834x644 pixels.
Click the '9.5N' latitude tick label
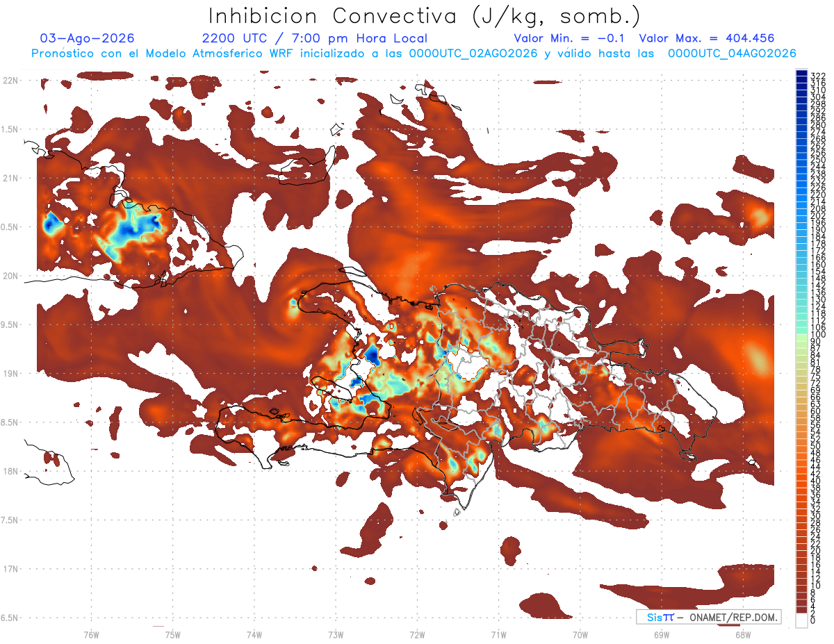10,324
